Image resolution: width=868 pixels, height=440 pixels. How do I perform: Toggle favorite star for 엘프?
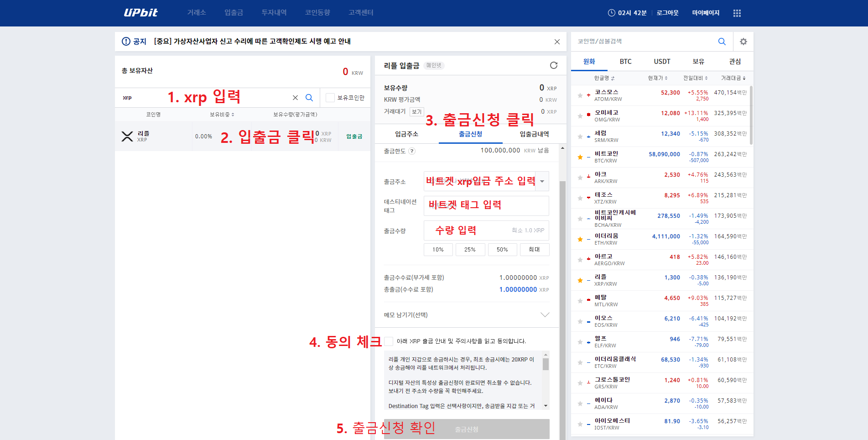click(x=580, y=342)
